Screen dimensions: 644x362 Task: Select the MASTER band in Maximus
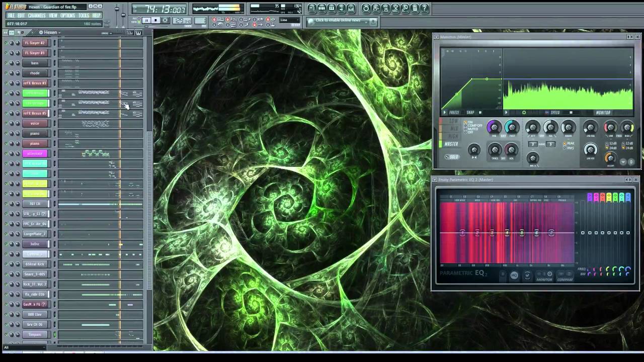(451, 144)
